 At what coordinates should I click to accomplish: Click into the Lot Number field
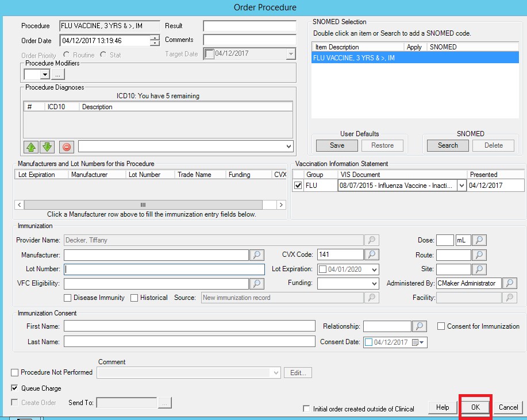(164, 269)
